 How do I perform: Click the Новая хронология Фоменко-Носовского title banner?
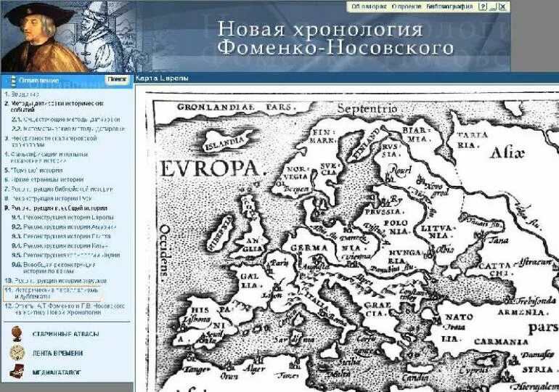[x=335, y=38]
